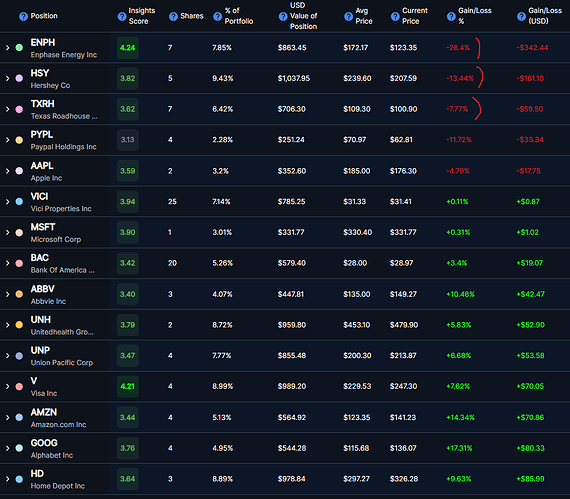Screen dimensions: 570x499
Task: Click help icon beside Position header
Action: pos(23,16)
